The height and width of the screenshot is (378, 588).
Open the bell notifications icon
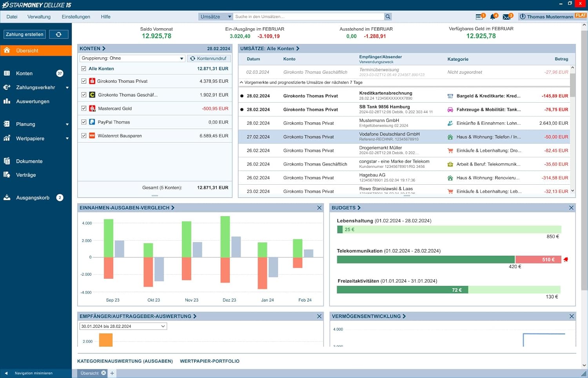(493, 16)
